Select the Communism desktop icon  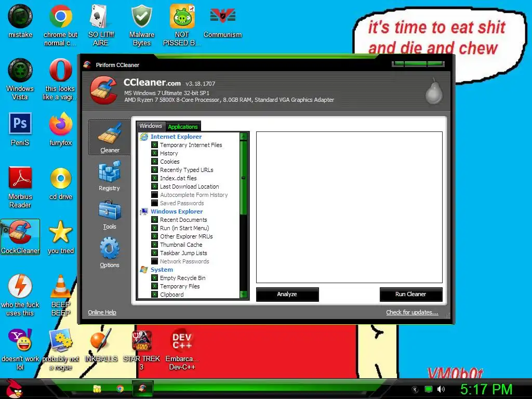tap(222, 15)
